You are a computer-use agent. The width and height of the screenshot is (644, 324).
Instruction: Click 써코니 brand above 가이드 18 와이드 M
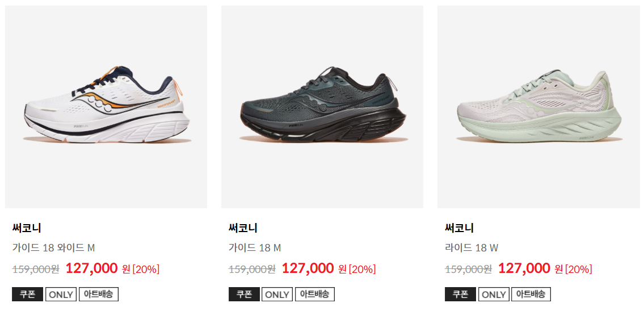pyautogui.click(x=27, y=228)
